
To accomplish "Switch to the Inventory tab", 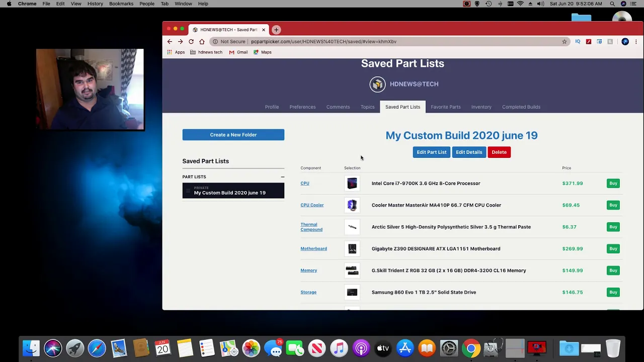I will 481,107.
